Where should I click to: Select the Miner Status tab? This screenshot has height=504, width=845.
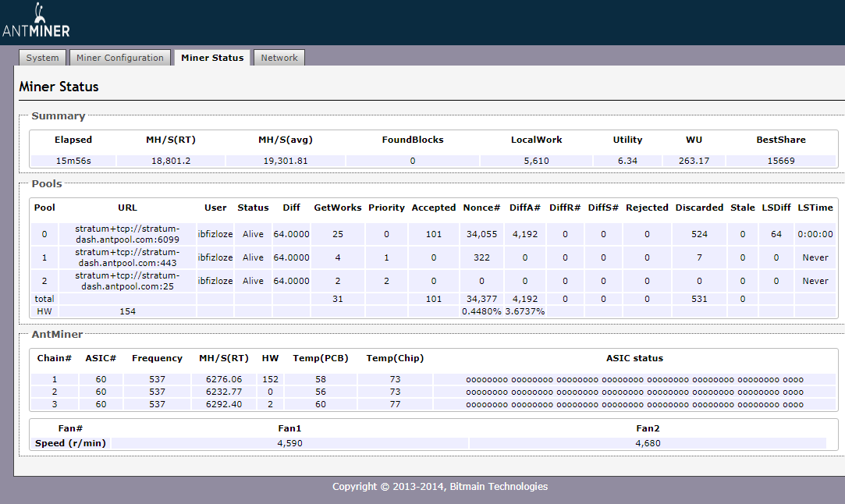212,58
